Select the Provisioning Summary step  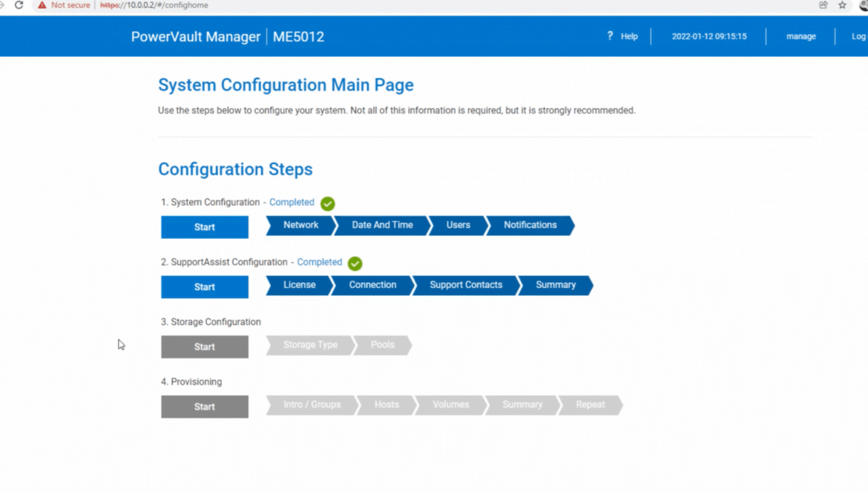[522, 404]
